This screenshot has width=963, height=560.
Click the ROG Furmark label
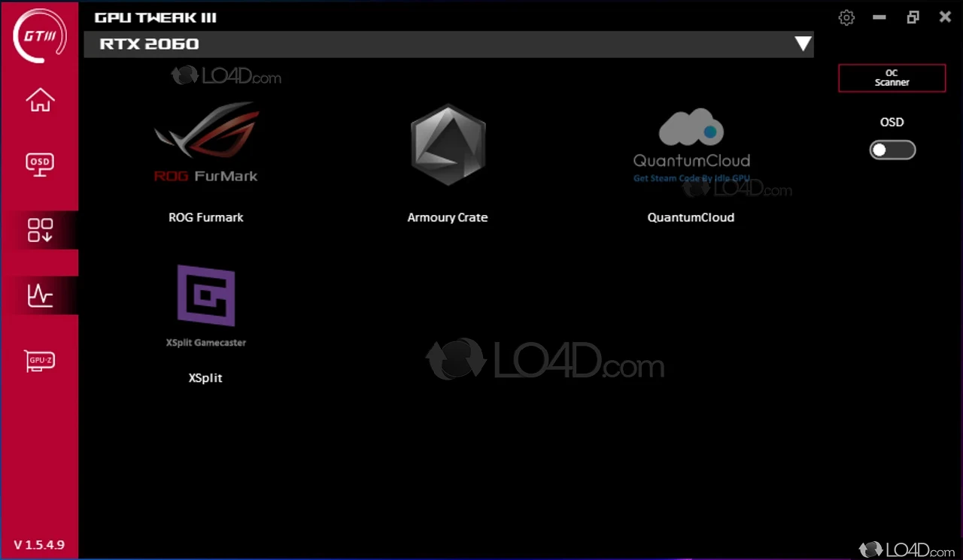206,217
